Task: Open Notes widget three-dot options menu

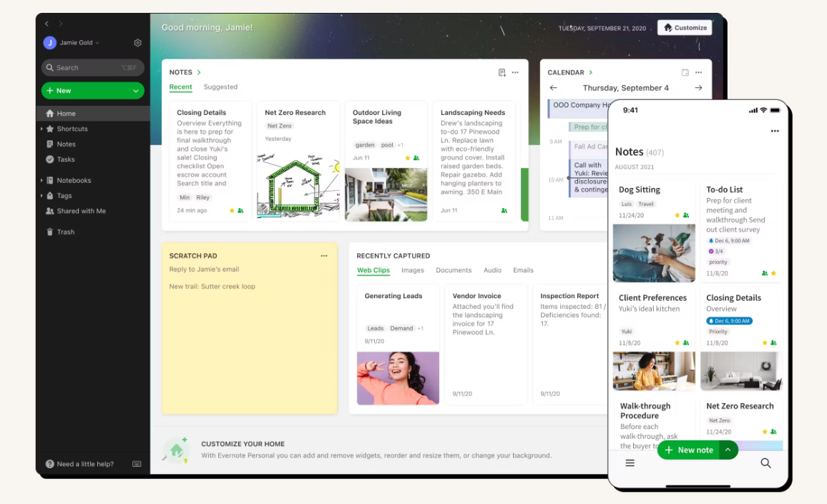Action: coord(515,72)
